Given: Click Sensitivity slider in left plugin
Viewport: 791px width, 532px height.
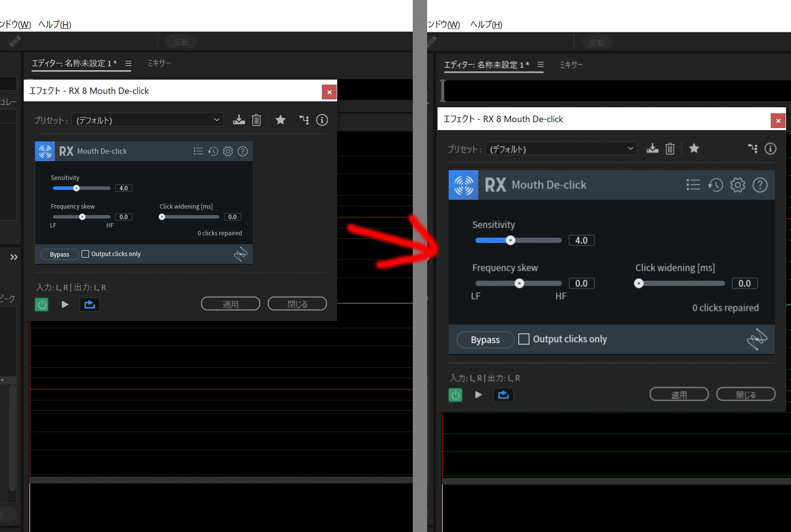Looking at the screenshot, I should pyautogui.click(x=82, y=188).
